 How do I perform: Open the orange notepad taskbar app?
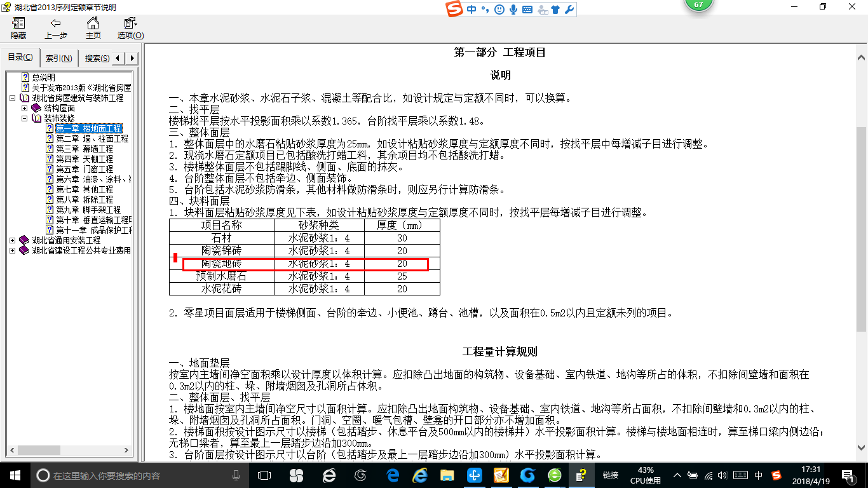tap(501, 475)
